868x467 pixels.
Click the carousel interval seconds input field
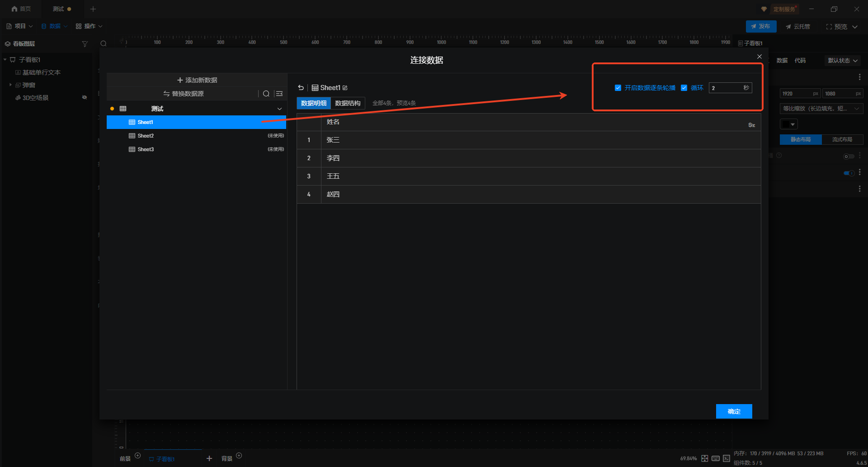(726, 88)
